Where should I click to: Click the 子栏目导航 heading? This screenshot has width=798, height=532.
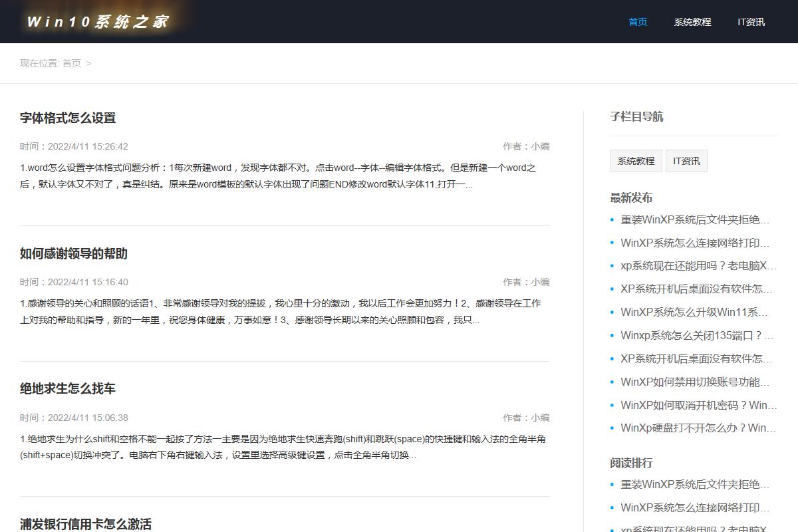(636, 116)
